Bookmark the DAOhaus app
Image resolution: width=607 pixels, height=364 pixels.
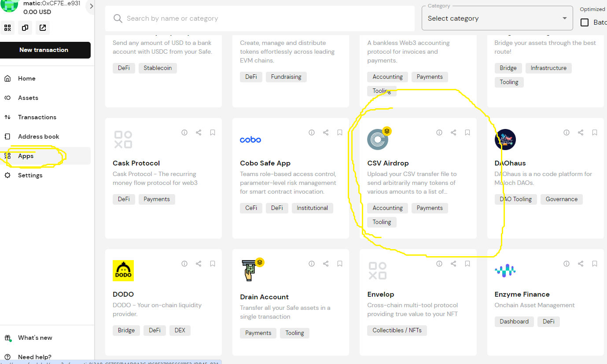tap(595, 132)
